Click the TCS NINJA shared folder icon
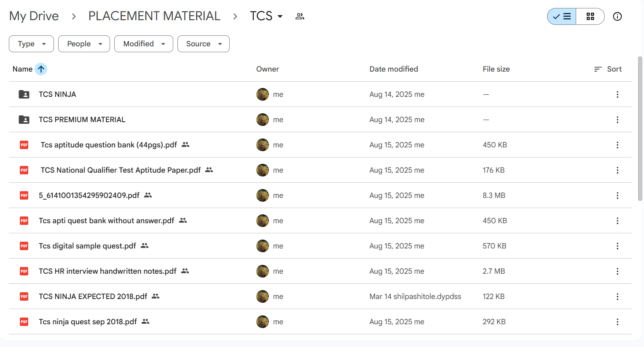Viewport: 644px width, 347px height. pyautogui.click(x=24, y=94)
